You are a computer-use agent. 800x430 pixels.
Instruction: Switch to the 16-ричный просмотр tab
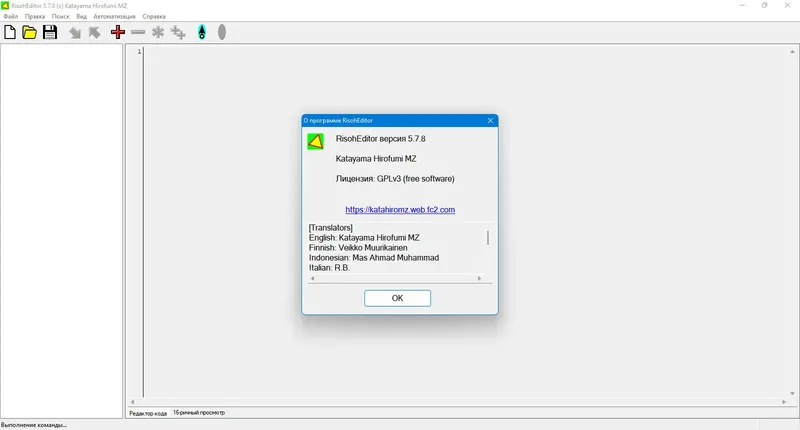(x=198, y=413)
